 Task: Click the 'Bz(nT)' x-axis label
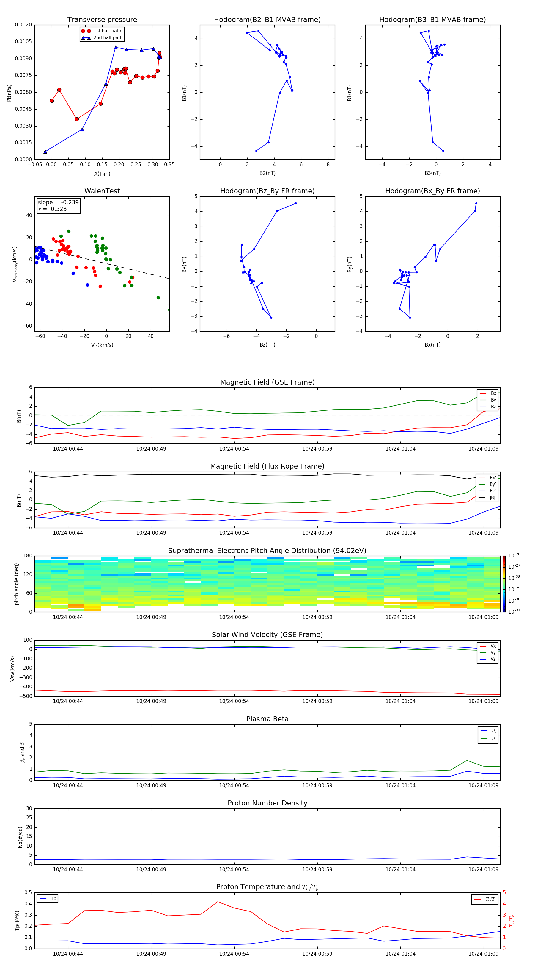(267, 345)
